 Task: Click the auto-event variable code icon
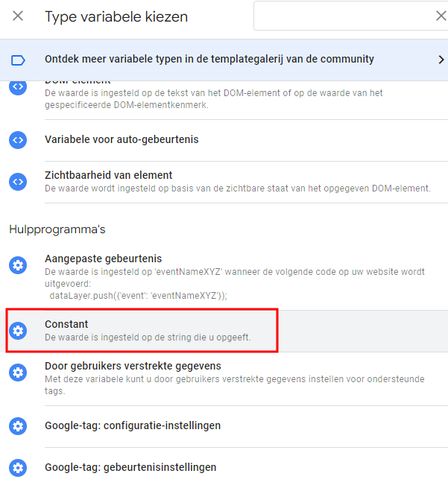coord(18,139)
